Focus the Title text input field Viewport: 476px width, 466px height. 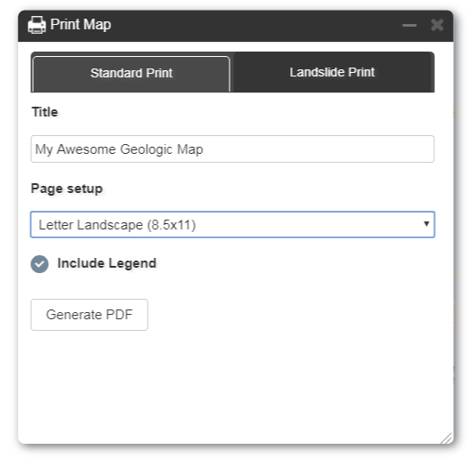(x=232, y=149)
